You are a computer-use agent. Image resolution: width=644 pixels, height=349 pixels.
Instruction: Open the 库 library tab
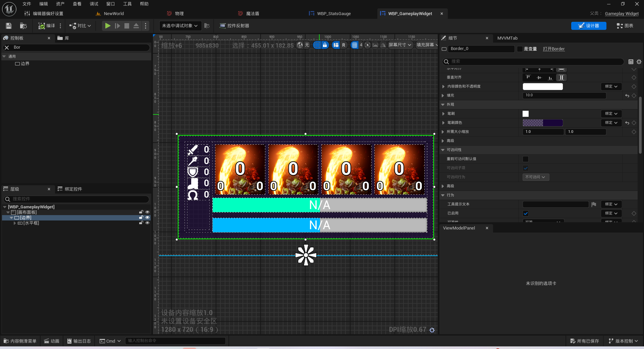click(x=63, y=38)
